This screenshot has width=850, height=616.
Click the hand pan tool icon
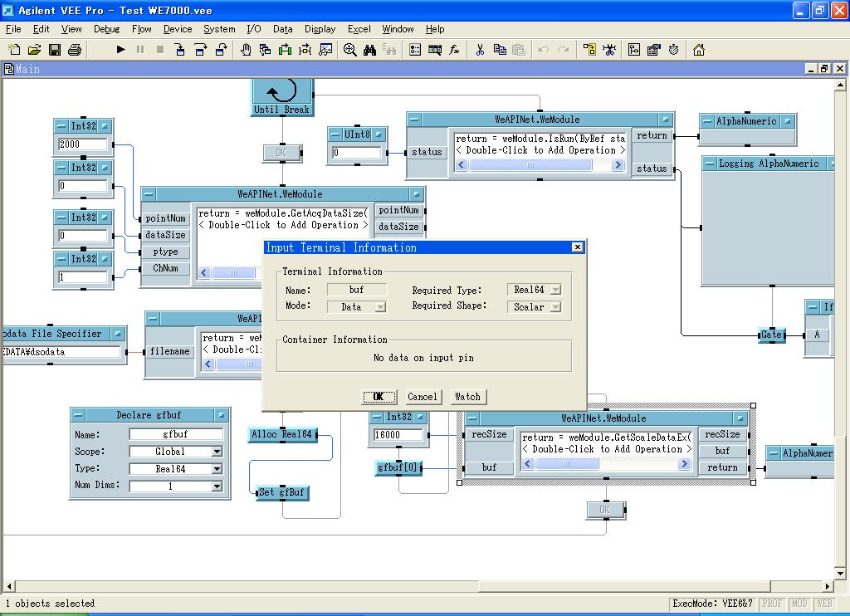click(246, 50)
